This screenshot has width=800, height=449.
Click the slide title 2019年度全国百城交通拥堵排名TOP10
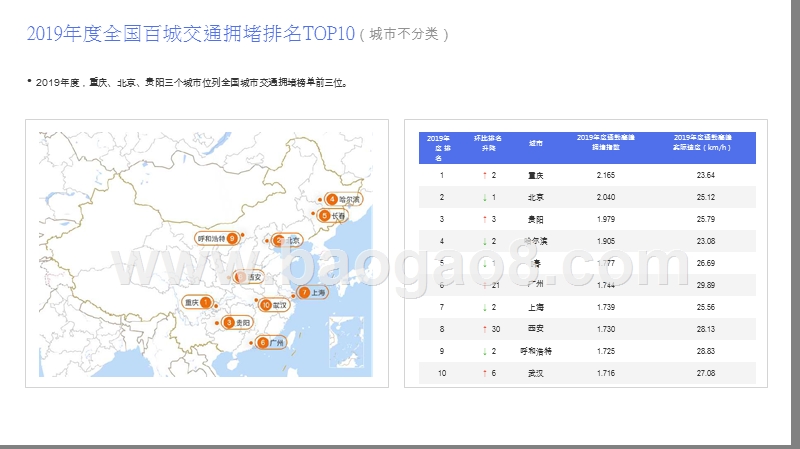click(x=190, y=34)
